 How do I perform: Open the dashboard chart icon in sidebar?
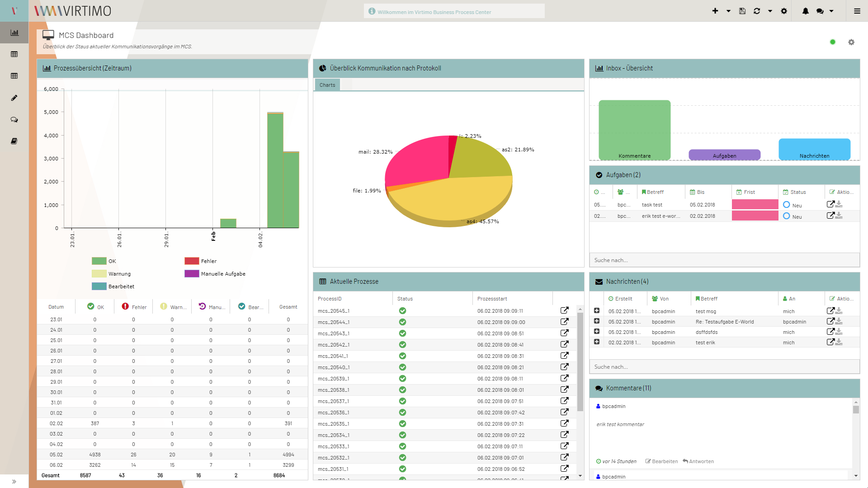coord(14,33)
